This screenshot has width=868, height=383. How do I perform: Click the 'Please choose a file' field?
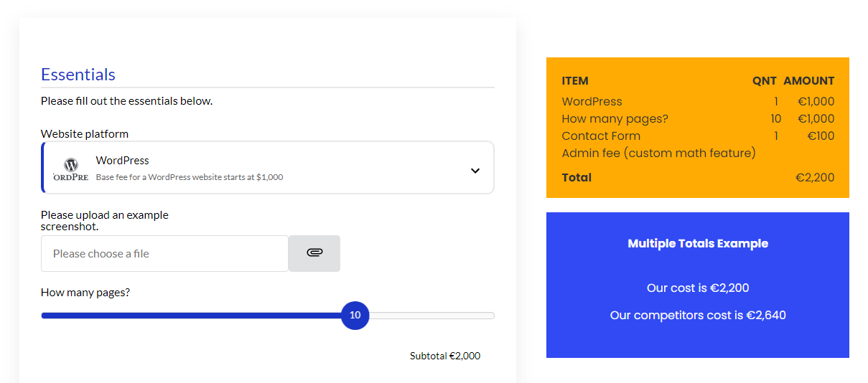pos(164,253)
